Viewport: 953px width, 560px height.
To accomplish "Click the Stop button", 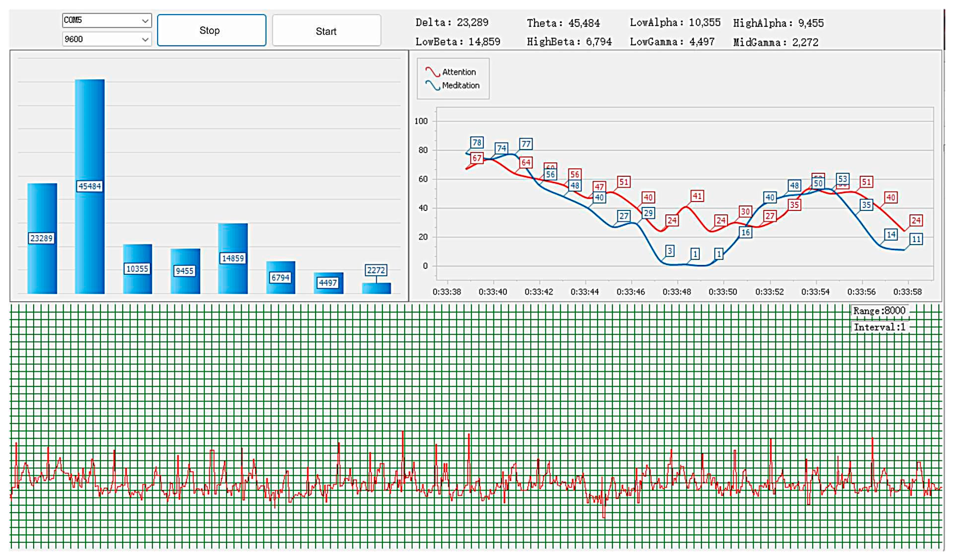I will (x=212, y=30).
